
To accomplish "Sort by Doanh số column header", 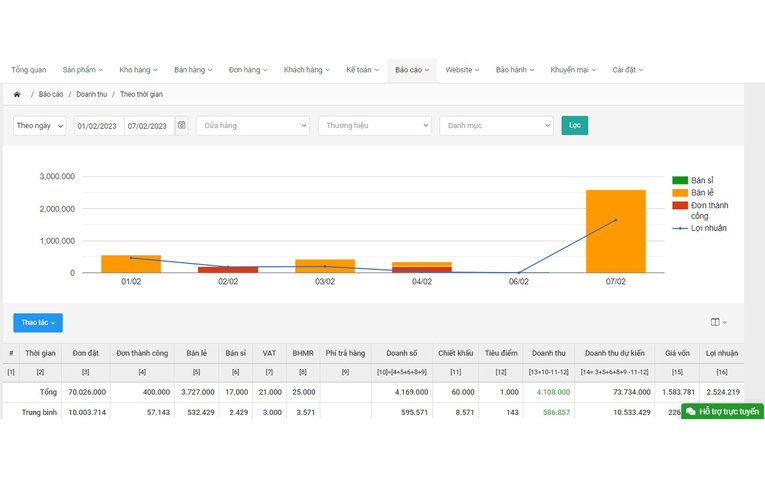I will click(x=402, y=353).
